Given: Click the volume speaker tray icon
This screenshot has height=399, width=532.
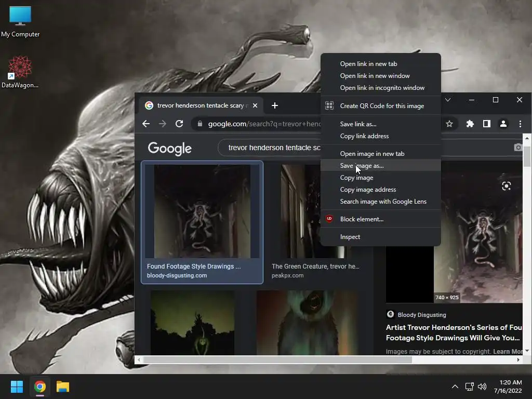Looking at the screenshot, I should point(482,387).
